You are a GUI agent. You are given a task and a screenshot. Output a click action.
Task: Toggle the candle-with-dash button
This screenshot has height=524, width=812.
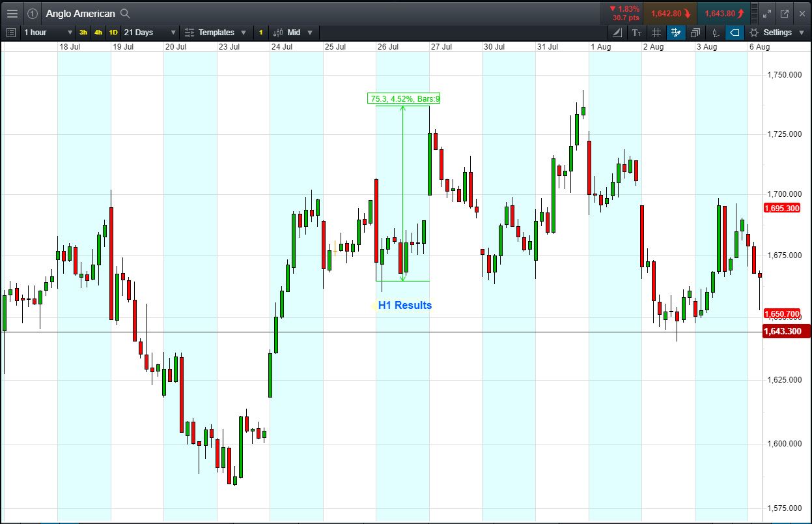(715, 33)
